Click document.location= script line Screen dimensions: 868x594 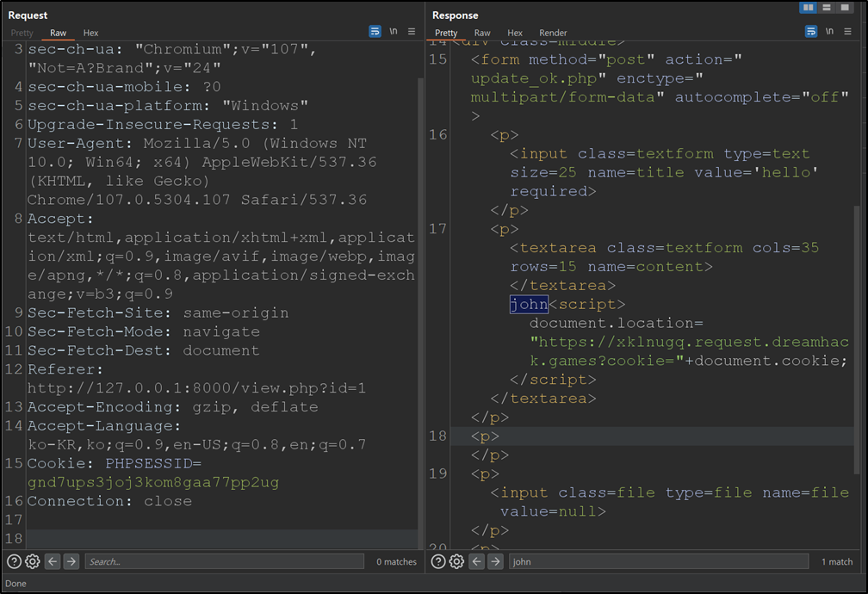(x=617, y=324)
